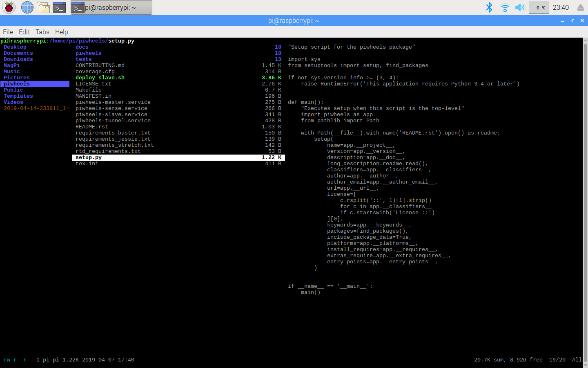Click the 23:40 panel clock

561,7
